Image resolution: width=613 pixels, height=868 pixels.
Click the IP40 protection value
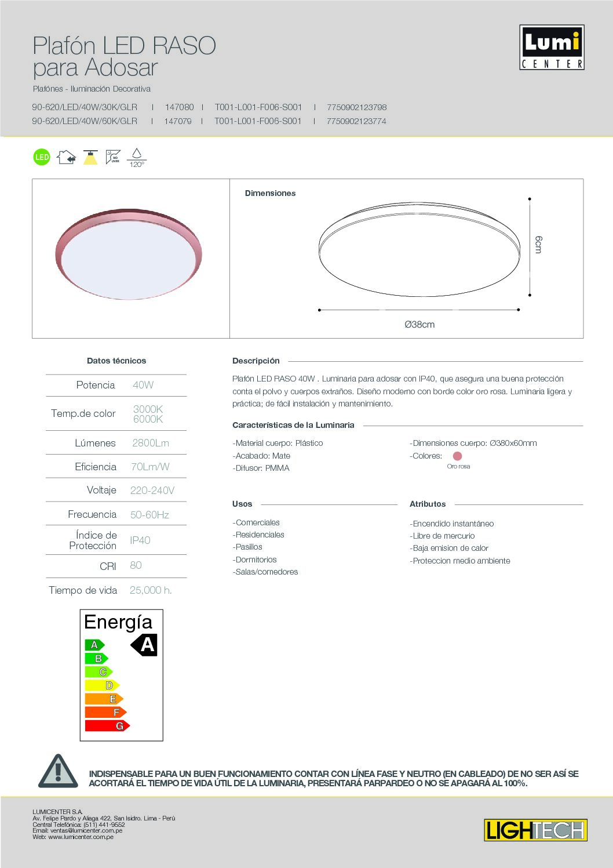(x=140, y=540)
